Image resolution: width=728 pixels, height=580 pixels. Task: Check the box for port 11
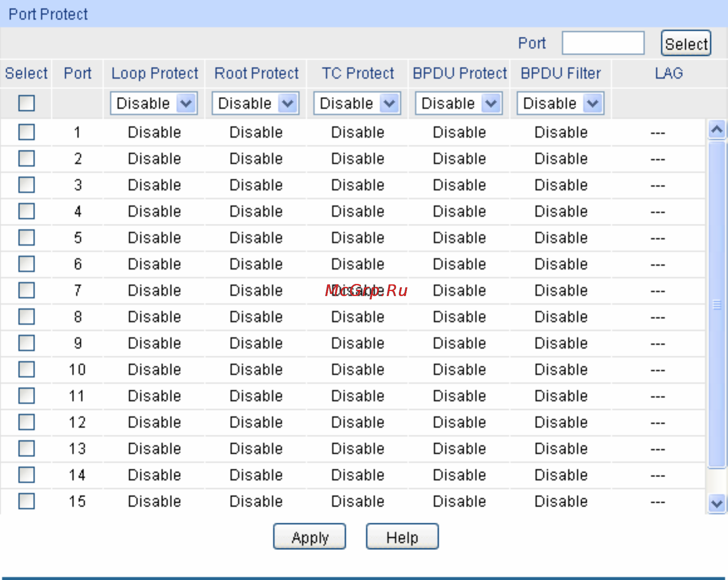coord(26,396)
